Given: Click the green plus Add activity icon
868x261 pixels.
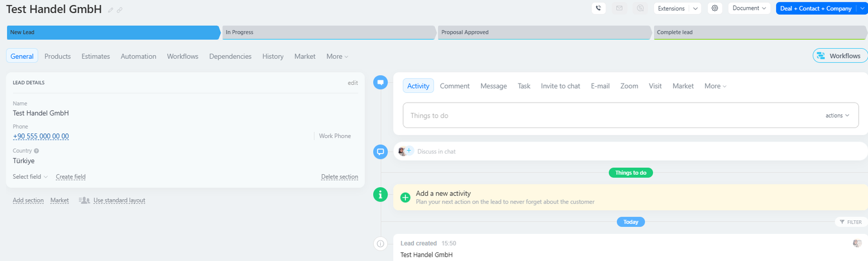Looking at the screenshot, I should pos(405,198).
